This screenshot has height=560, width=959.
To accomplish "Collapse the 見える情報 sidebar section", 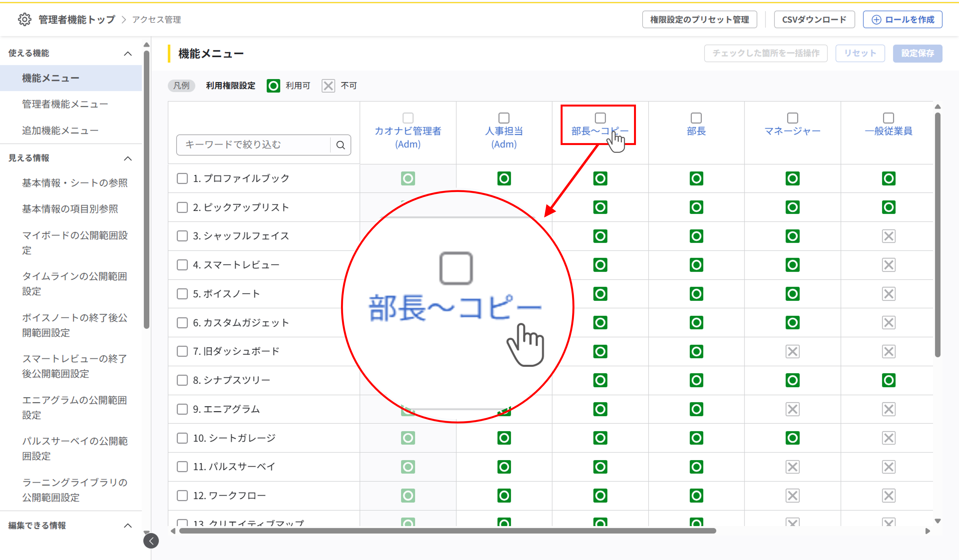I will tap(128, 159).
